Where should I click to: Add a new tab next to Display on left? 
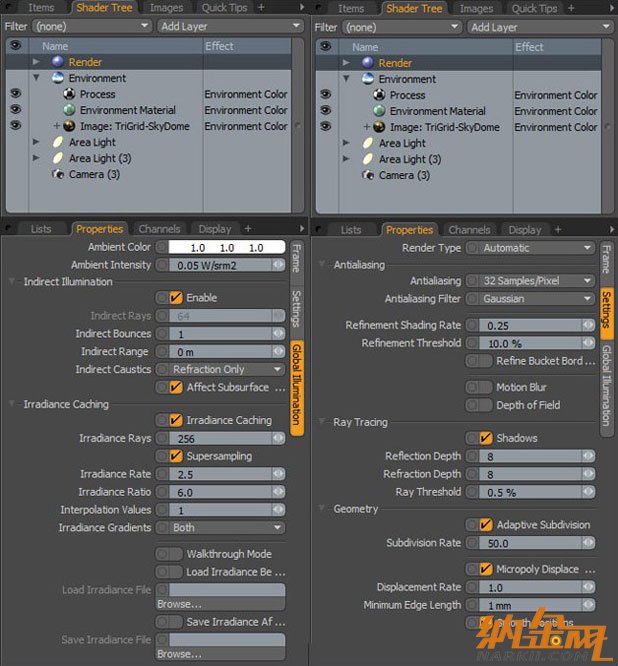[248, 229]
